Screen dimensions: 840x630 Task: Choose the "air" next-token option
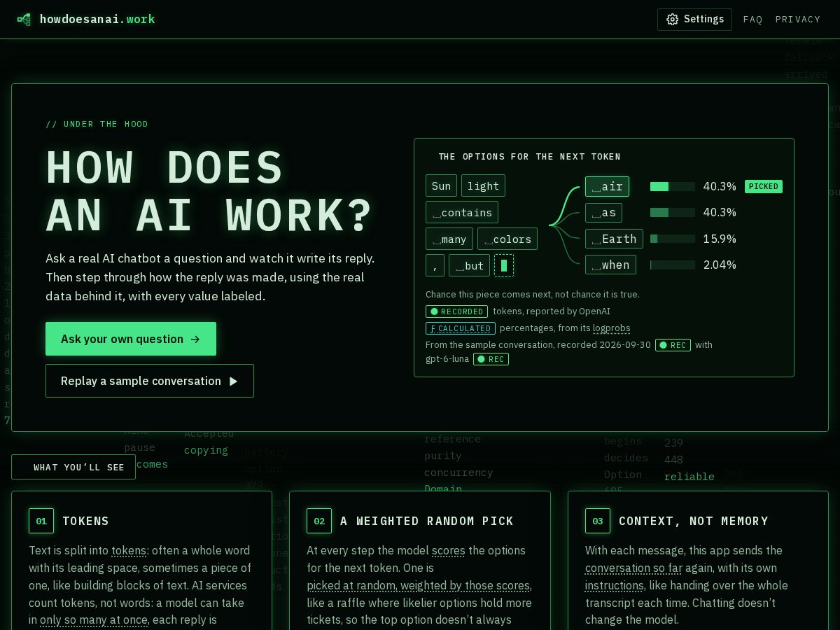(607, 186)
